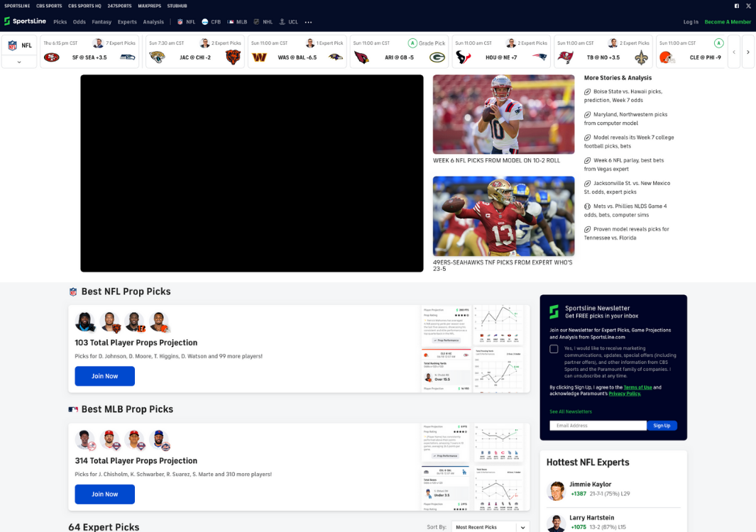
Task: Click the Patriots logo in the scoreboard
Action: pyautogui.click(x=539, y=57)
